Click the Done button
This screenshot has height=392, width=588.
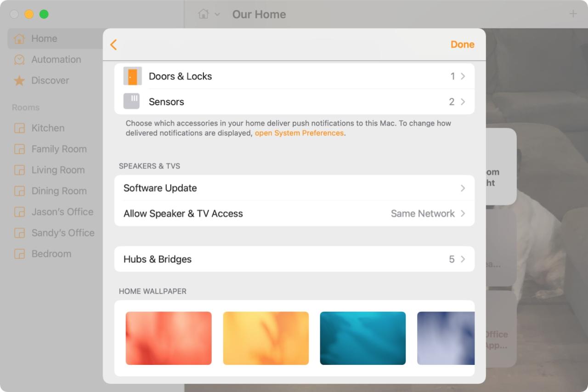click(x=462, y=45)
